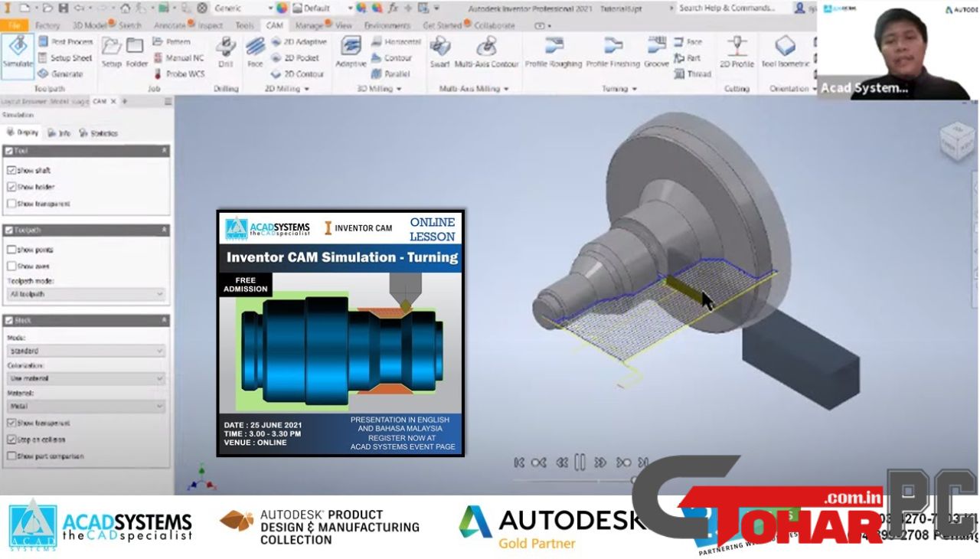Screen dimensions: 980x559
Task: Choose the 2D Profile cutting operation
Action: pyautogui.click(x=737, y=53)
